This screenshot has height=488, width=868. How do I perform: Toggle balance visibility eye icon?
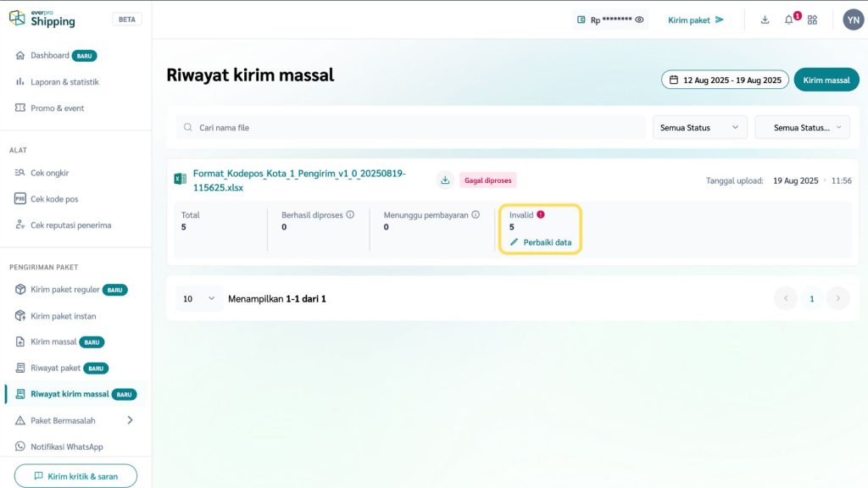pos(640,19)
